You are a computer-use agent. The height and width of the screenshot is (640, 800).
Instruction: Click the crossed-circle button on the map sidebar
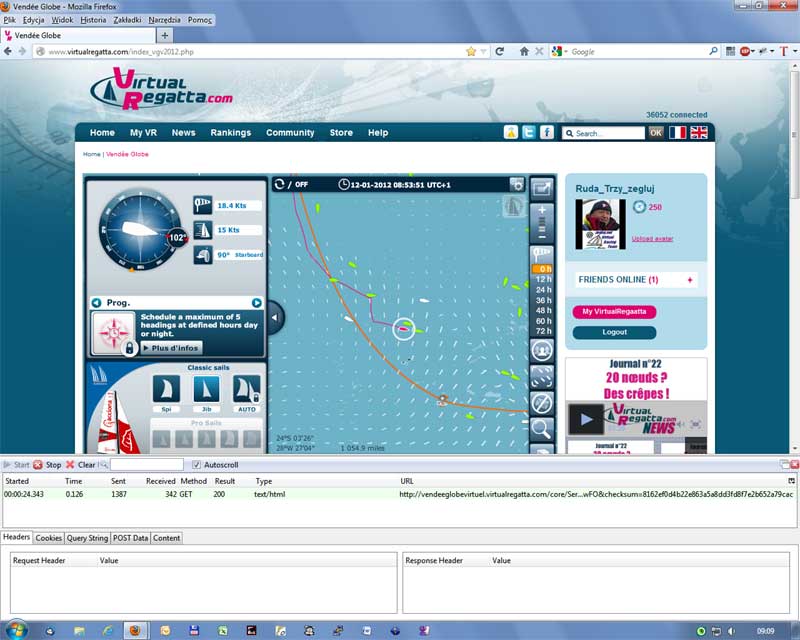[x=542, y=403]
